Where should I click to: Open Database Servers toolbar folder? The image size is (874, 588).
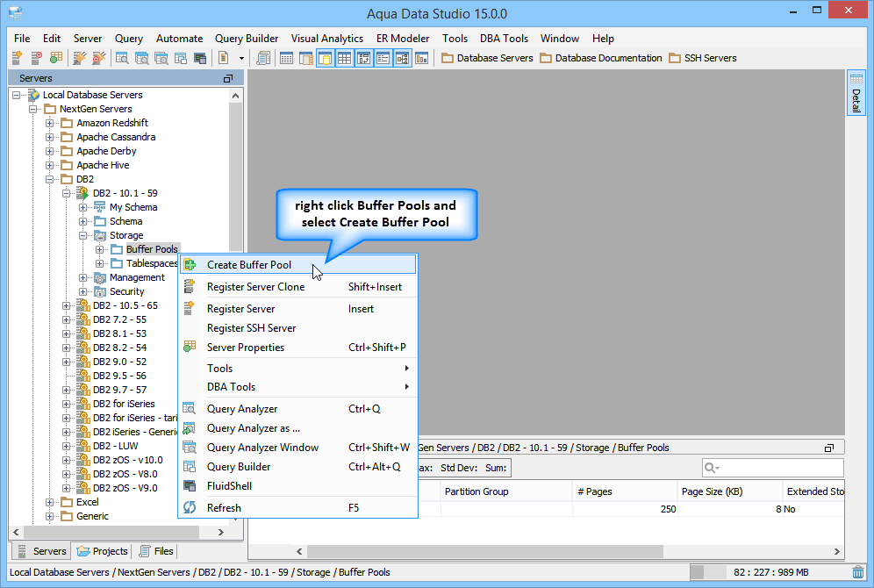point(487,58)
